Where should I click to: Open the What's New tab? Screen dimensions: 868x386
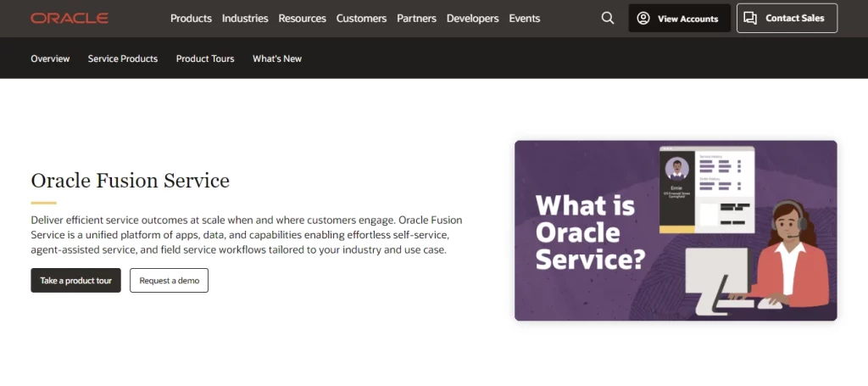pos(277,59)
